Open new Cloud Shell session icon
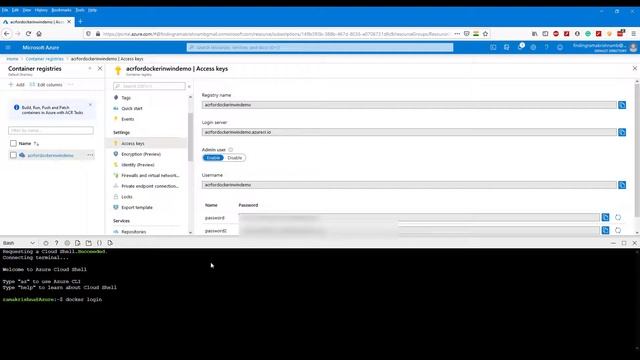Image resolution: width=640 pixels, height=360 pixels. coord(89,243)
